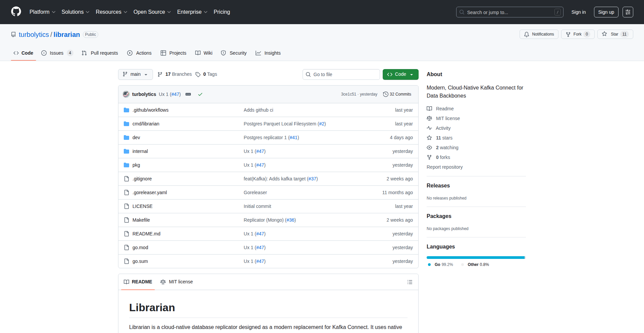
Task: Click the GitHub logo icon
Action: tap(16, 12)
